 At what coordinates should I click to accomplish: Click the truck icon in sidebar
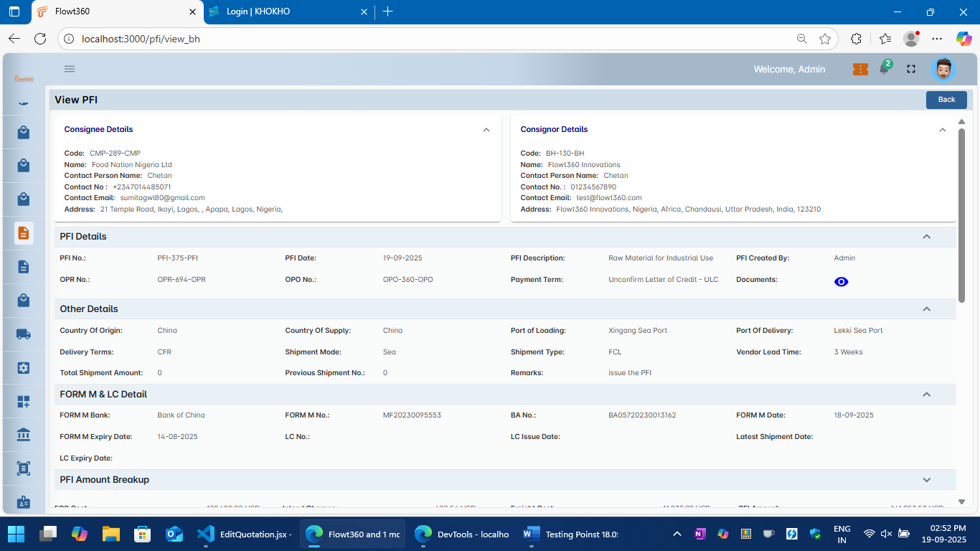[x=24, y=334]
